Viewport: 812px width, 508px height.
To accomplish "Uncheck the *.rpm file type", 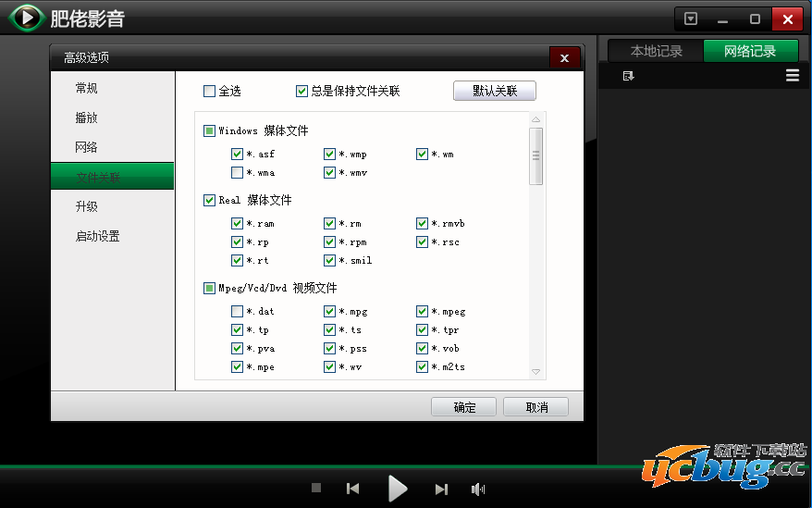I will [x=330, y=242].
